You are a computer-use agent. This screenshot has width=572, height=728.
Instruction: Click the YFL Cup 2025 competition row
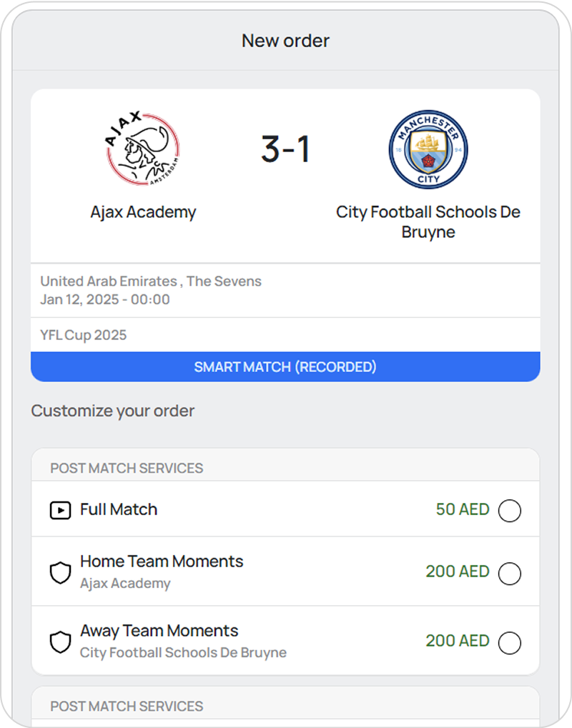(84, 335)
